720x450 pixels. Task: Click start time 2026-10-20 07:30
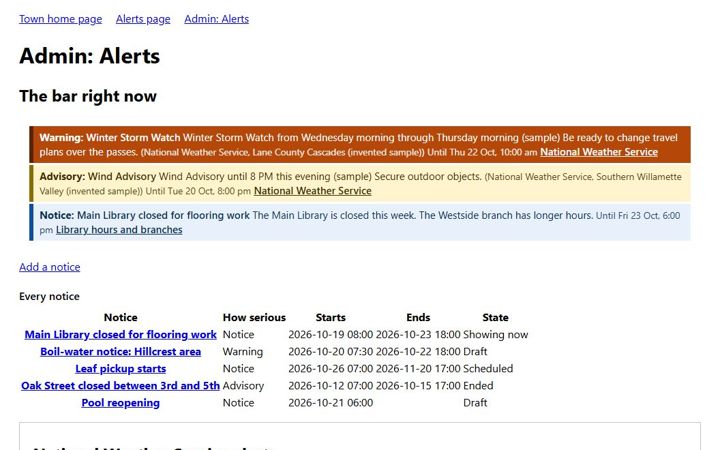pos(331,352)
